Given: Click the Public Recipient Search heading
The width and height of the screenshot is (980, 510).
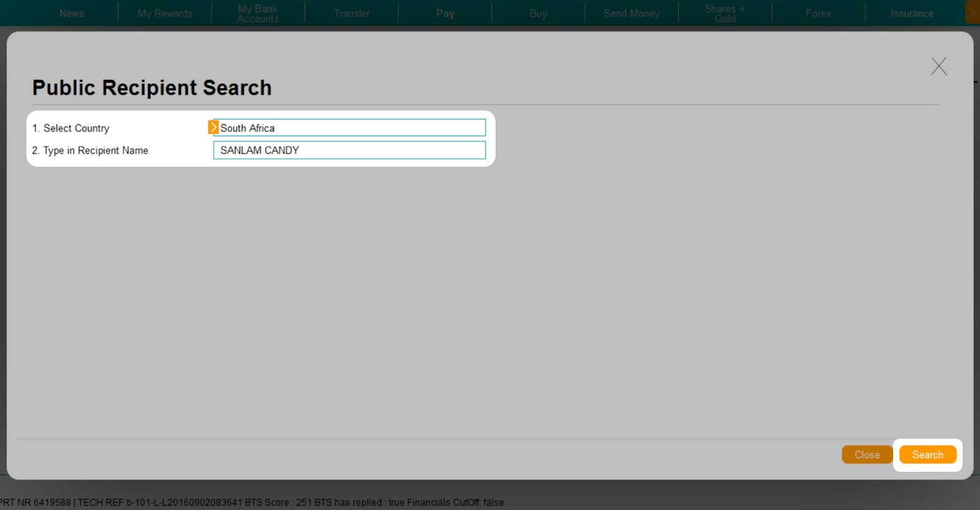Looking at the screenshot, I should (152, 88).
